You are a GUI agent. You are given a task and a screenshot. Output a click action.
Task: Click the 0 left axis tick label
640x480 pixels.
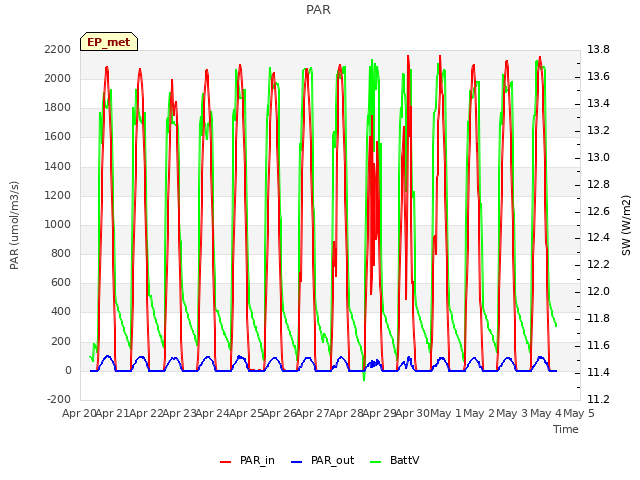(68, 371)
